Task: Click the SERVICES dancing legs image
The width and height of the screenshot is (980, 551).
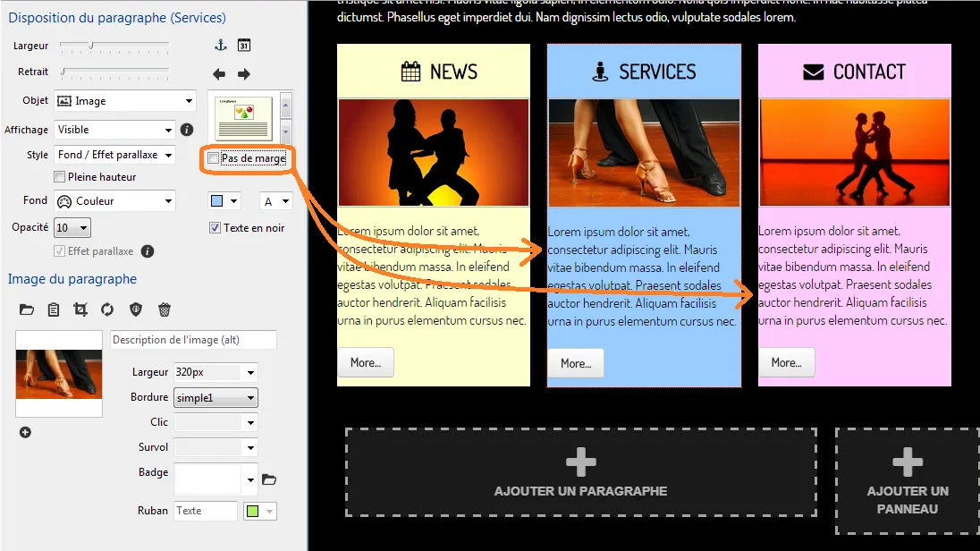Action: coord(644,153)
